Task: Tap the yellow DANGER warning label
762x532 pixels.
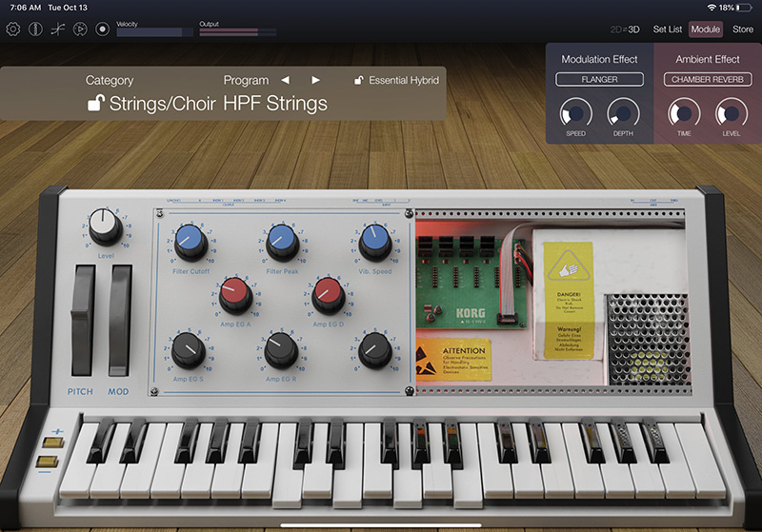Action: point(569,300)
